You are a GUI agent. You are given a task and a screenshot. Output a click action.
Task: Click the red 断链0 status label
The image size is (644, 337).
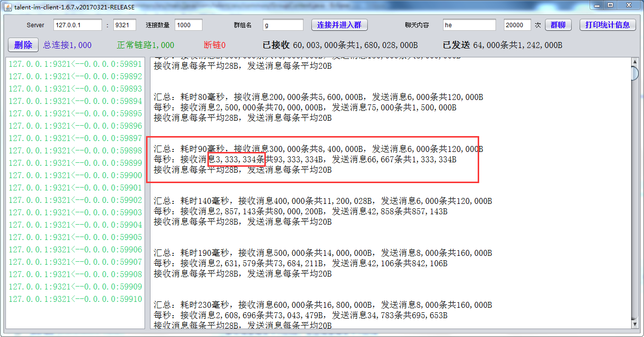tap(215, 45)
